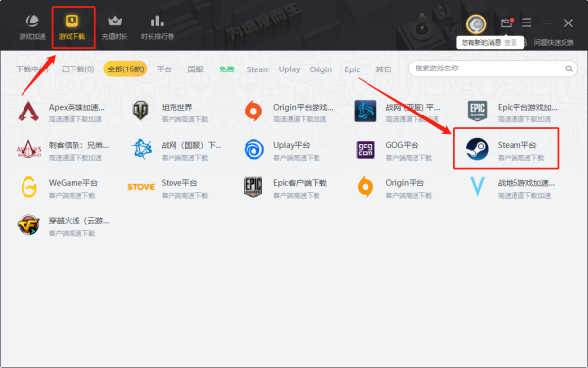588x368 pixels.
Task: Click the Uplay平台 title text
Action: (292, 145)
